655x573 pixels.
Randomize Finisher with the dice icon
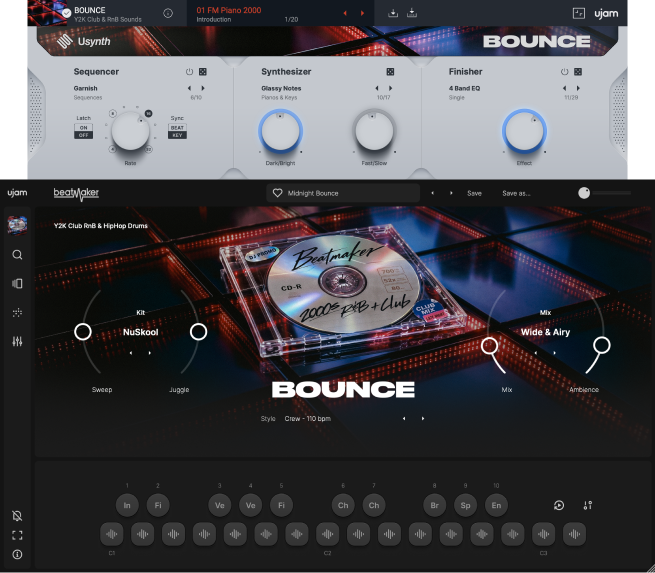click(578, 72)
